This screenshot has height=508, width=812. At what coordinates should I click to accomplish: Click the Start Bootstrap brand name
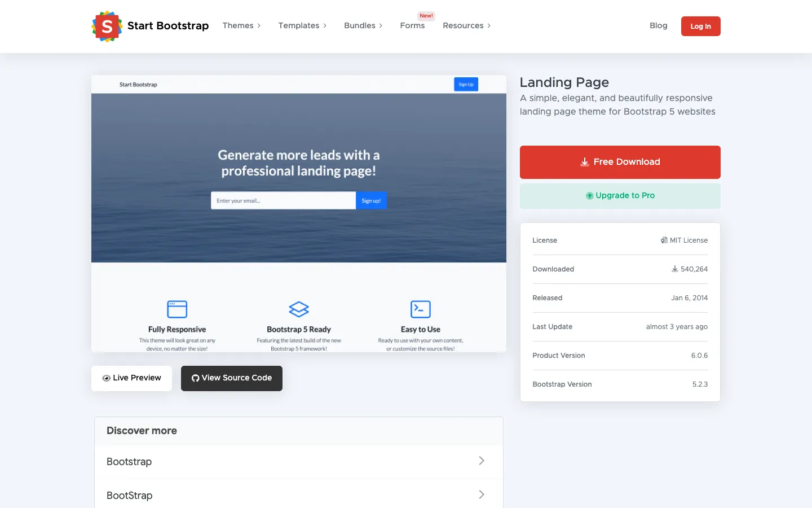coord(168,26)
